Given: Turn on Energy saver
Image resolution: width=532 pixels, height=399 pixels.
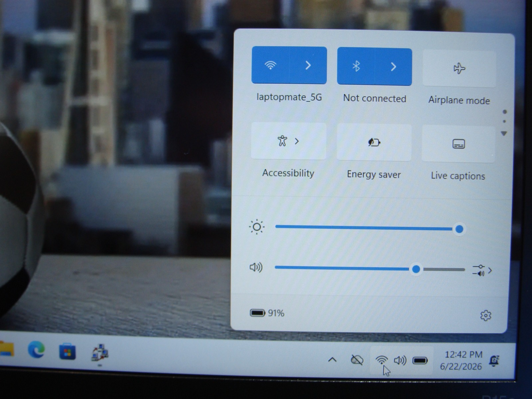Looking at the screenshot, I should pos(374,143).
